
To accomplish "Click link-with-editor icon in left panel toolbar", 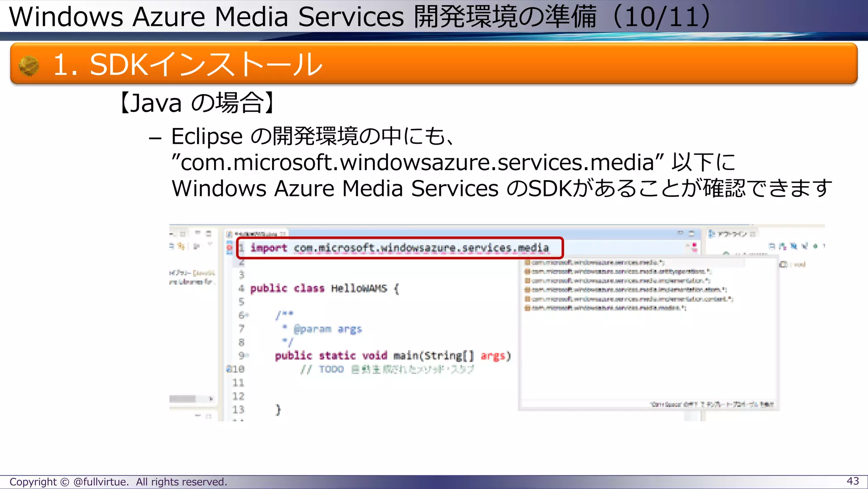I will (181, 246).
